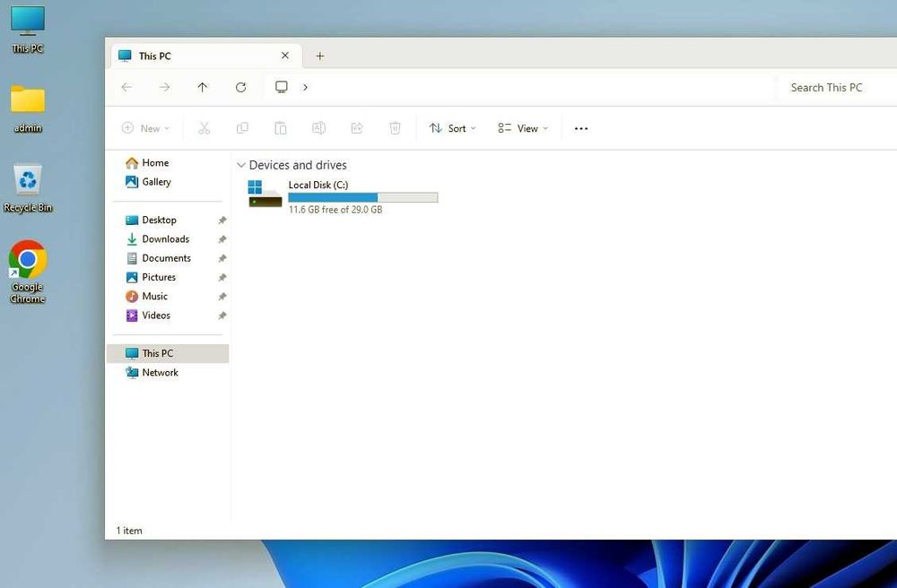Open Gallery in the navigation pane

(x=148, y=182)
